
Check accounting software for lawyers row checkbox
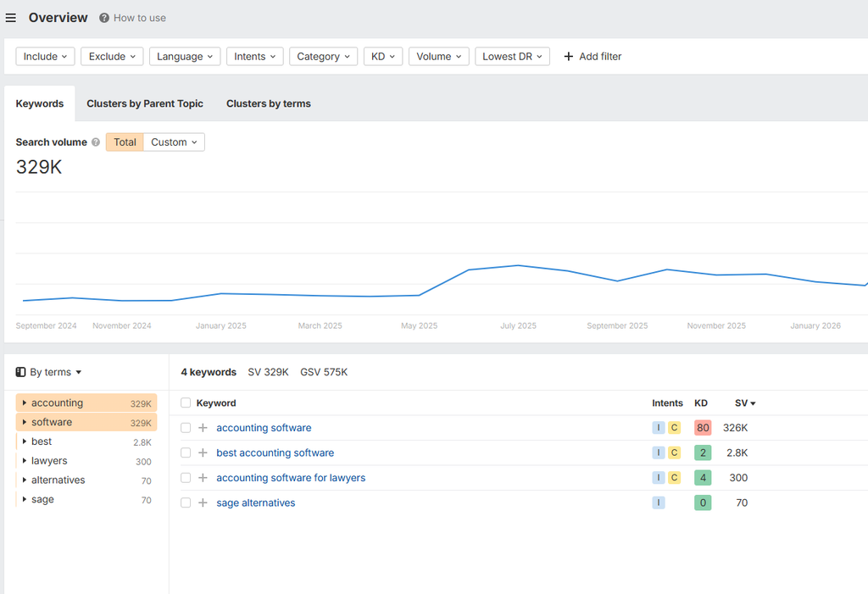click(x=186, y=478)
